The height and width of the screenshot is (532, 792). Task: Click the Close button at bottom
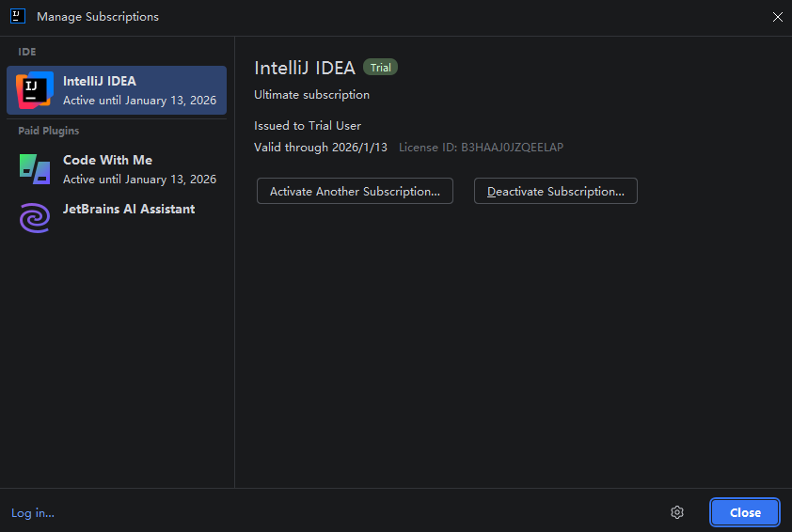tap(745, 512)
